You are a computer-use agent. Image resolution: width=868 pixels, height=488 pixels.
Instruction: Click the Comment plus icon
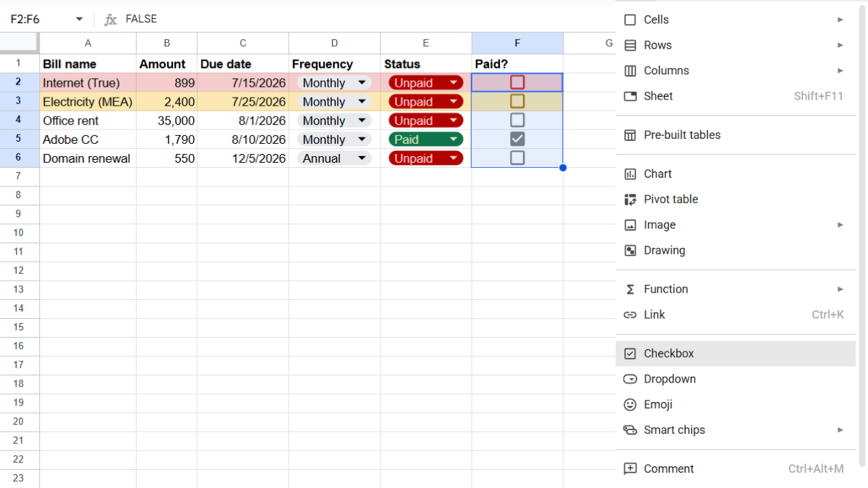[630, 468]
